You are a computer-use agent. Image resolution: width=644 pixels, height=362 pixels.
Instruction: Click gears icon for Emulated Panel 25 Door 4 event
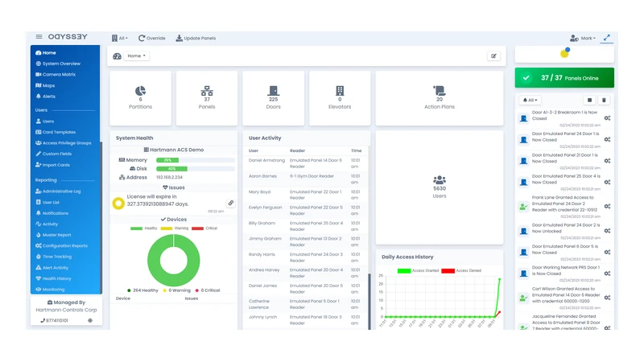(x=607, y=183)
